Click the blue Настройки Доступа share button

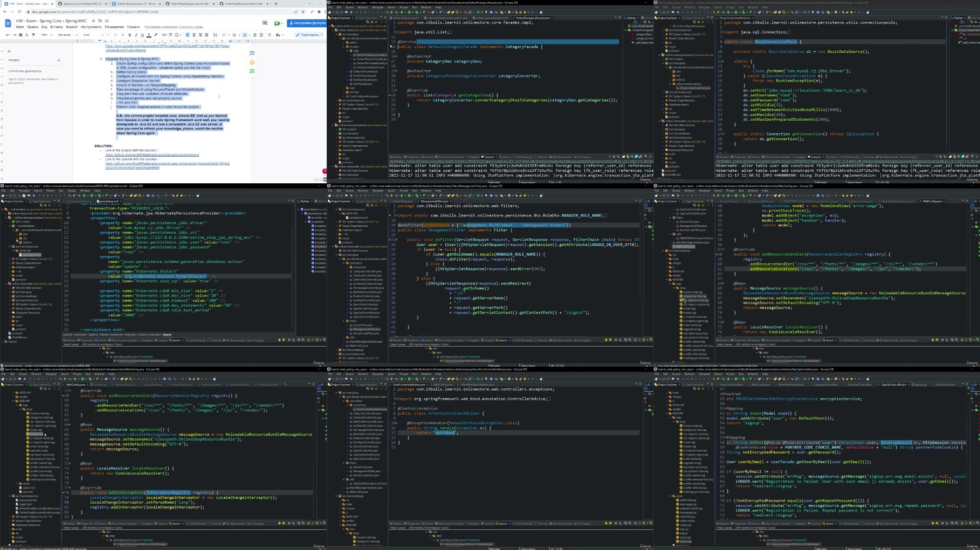(308, 23)
